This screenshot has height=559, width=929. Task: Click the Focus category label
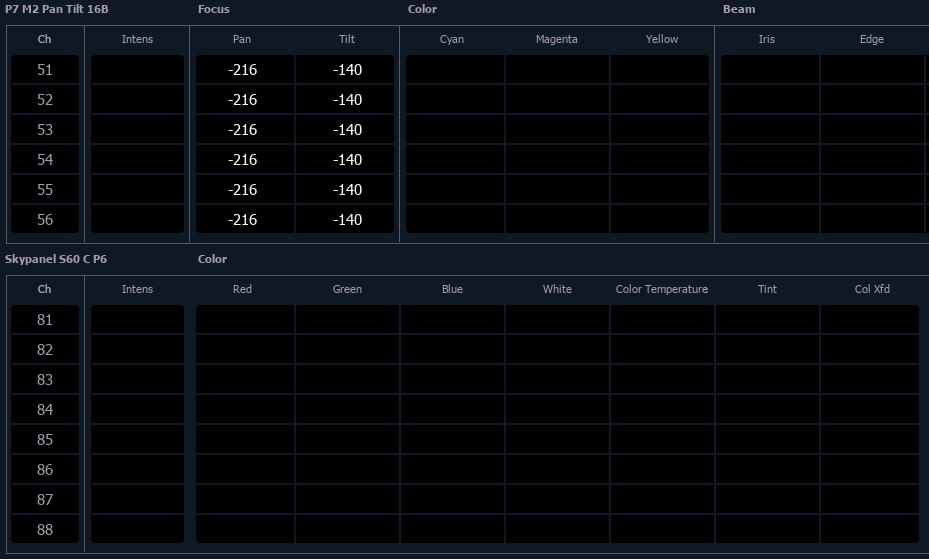point(213,9)
